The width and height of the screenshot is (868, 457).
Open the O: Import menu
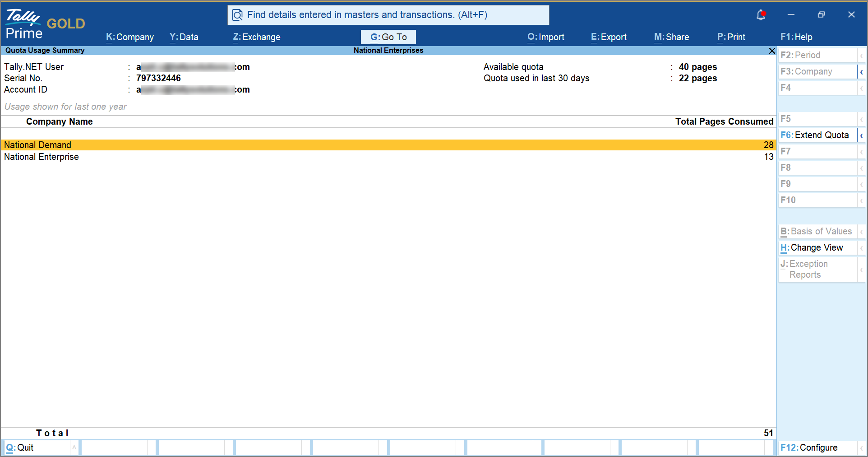tap(546, 37)
